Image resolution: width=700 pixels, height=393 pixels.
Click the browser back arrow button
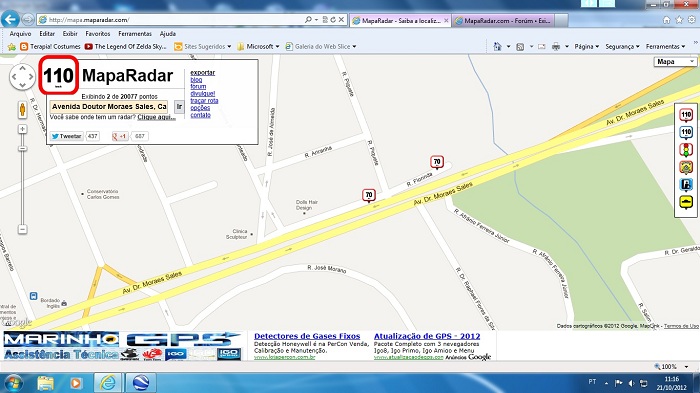click(x=10, y=19)
